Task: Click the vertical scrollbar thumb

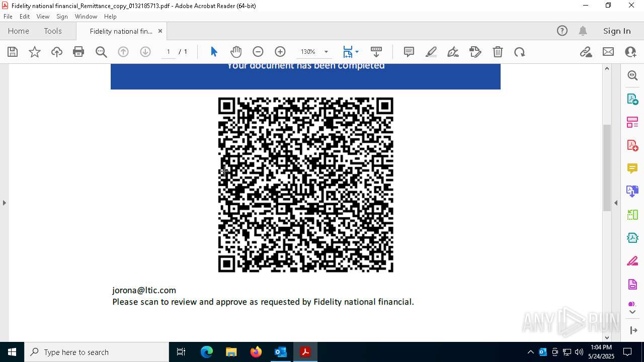Action: [607, 167]
